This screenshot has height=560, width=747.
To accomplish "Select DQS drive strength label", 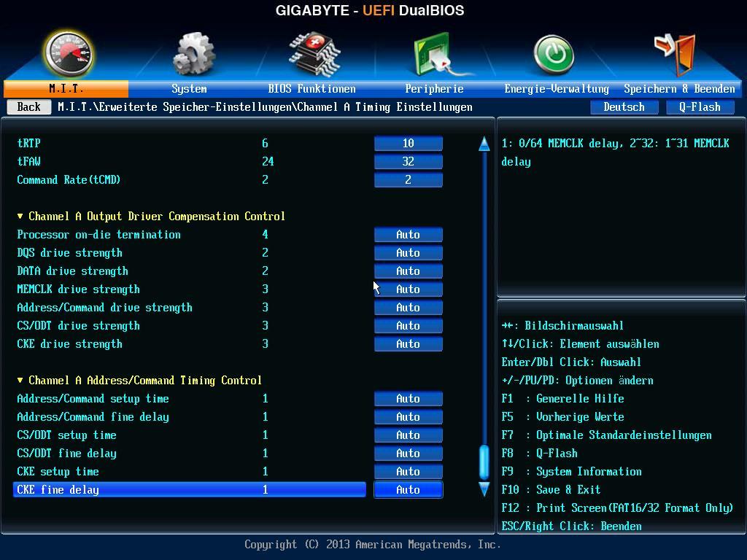I will coord(70,252).
